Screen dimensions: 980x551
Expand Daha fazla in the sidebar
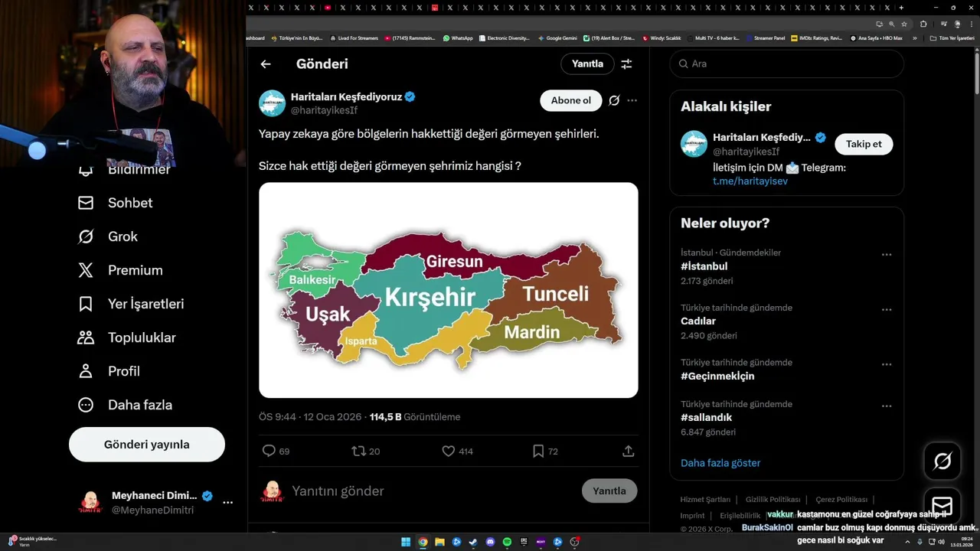tap(125, 405)
